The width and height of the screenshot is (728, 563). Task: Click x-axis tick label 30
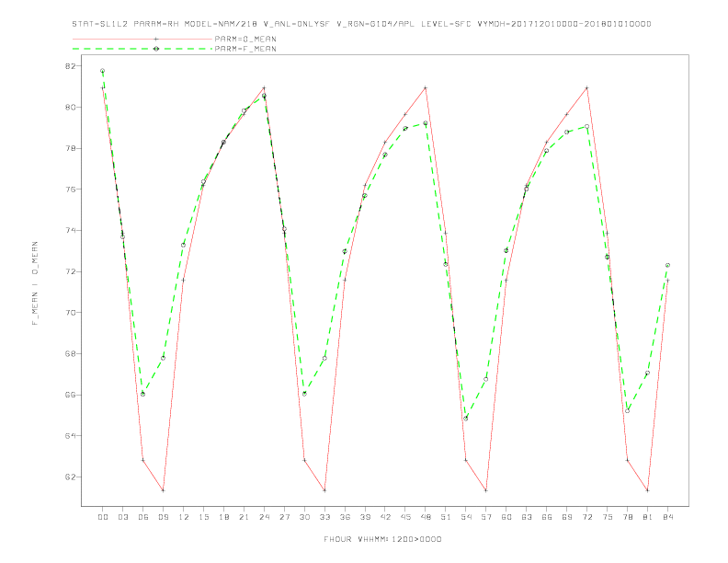point(304,517)
